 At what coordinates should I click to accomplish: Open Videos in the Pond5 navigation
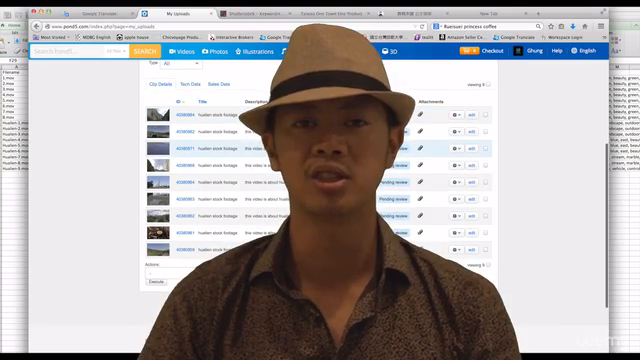click(182, 51)
